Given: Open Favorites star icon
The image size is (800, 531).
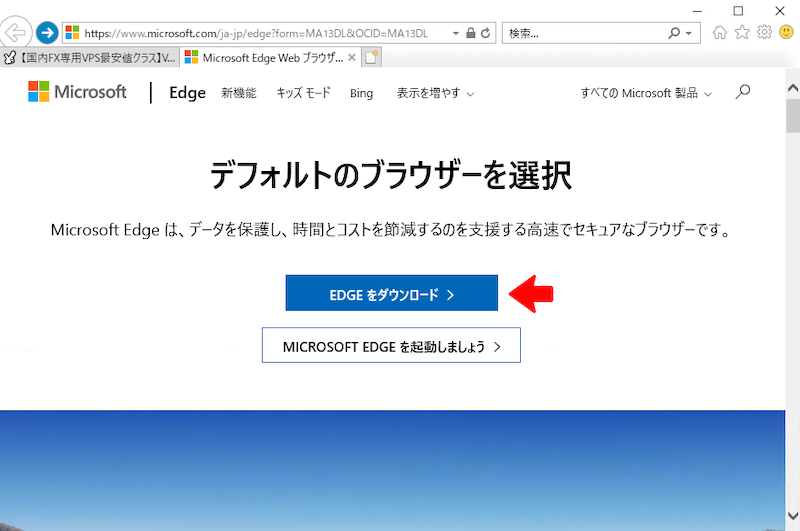Looking at the screenshot, I should 742,33.
